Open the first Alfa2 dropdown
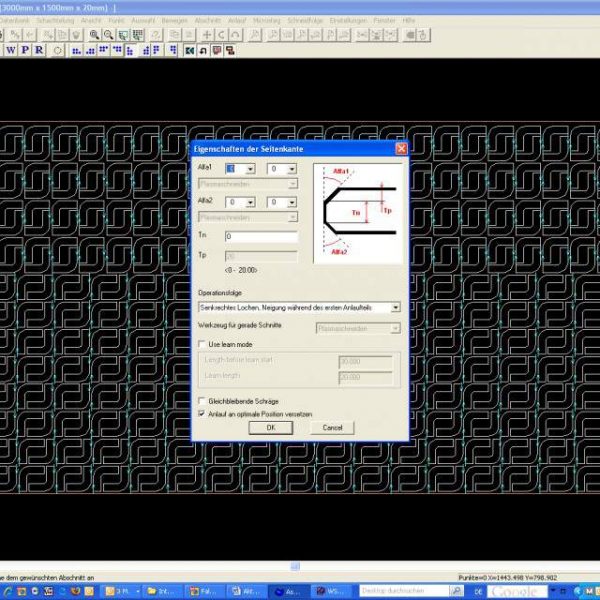Viewport: 600px width, 600px height. [250, 202]
